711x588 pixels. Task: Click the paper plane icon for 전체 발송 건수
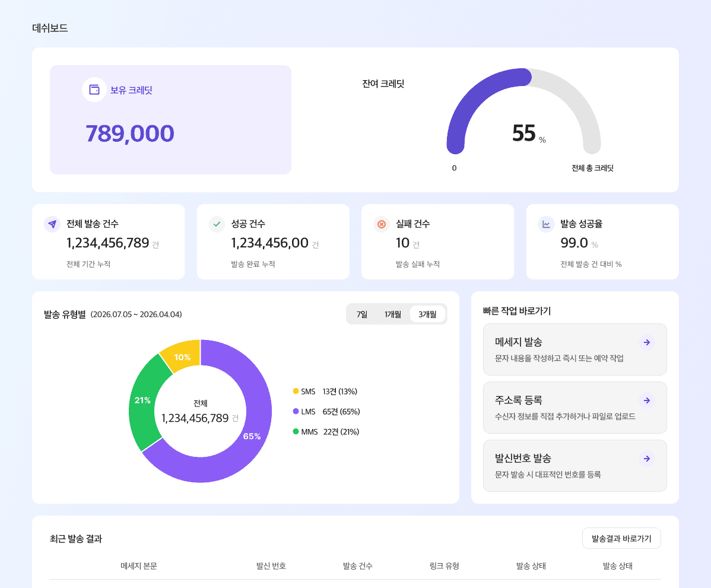[53, 224]
